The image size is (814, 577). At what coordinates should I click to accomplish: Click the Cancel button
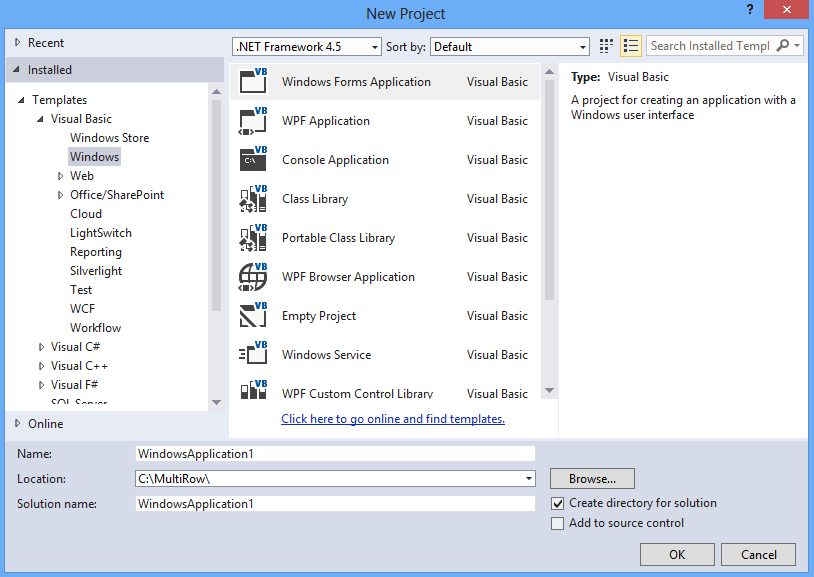tap(758, 555)
